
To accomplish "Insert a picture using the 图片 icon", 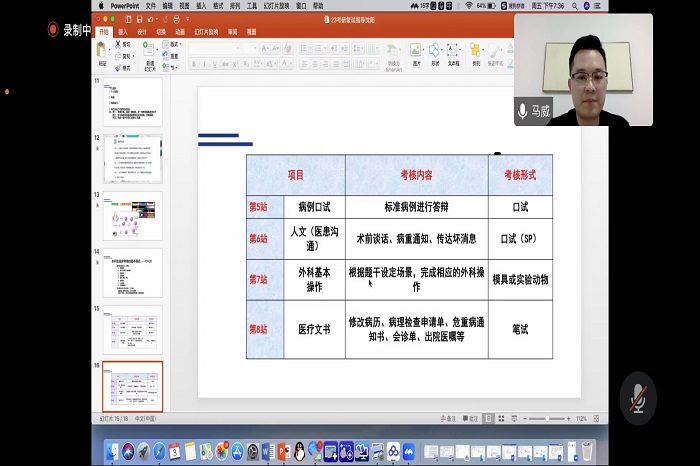I will [416, 52].
